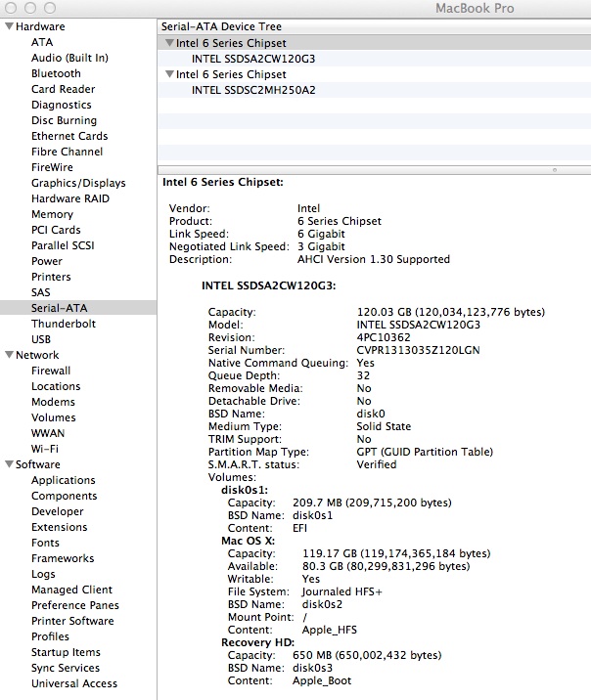
Task: Open Thunderbolt entry
Action: [64, 324]
